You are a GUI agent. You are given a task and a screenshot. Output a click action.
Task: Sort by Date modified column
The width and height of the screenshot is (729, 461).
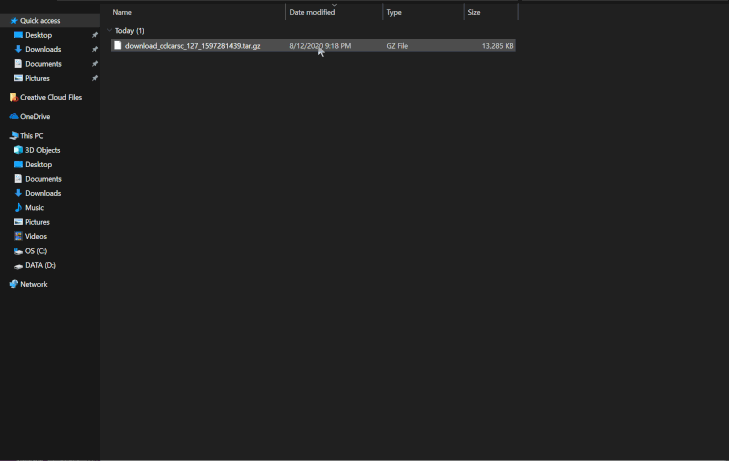312,12
